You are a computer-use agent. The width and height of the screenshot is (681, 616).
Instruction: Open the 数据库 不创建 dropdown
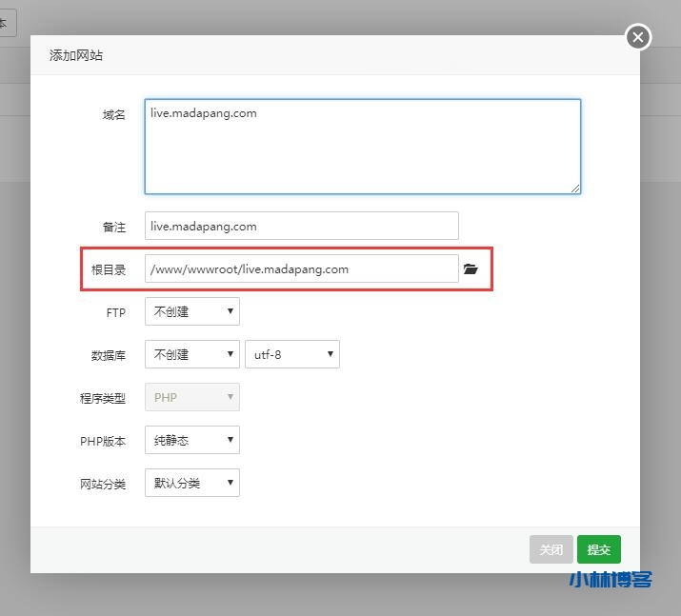point(191,354)
